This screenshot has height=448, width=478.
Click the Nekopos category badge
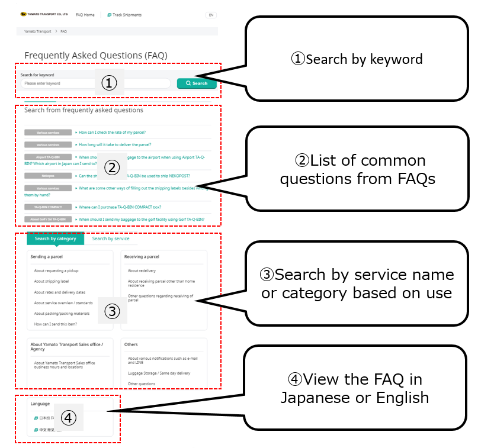48,176
